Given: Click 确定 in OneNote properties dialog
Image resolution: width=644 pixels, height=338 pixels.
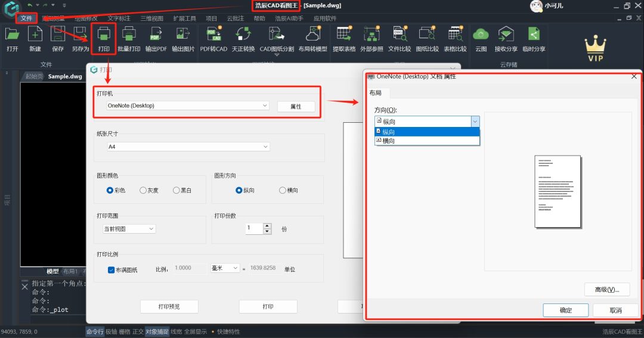Looking at the screenshot, I should (566, 310).
